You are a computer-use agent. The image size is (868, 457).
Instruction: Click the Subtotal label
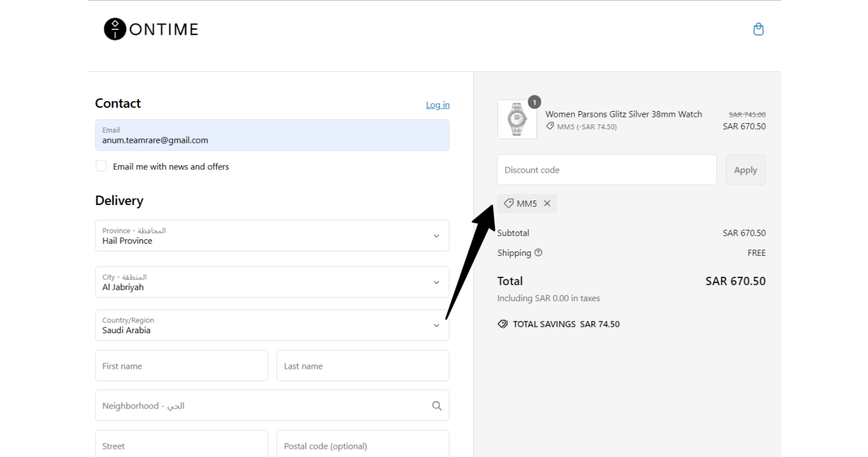coord(513,233)
